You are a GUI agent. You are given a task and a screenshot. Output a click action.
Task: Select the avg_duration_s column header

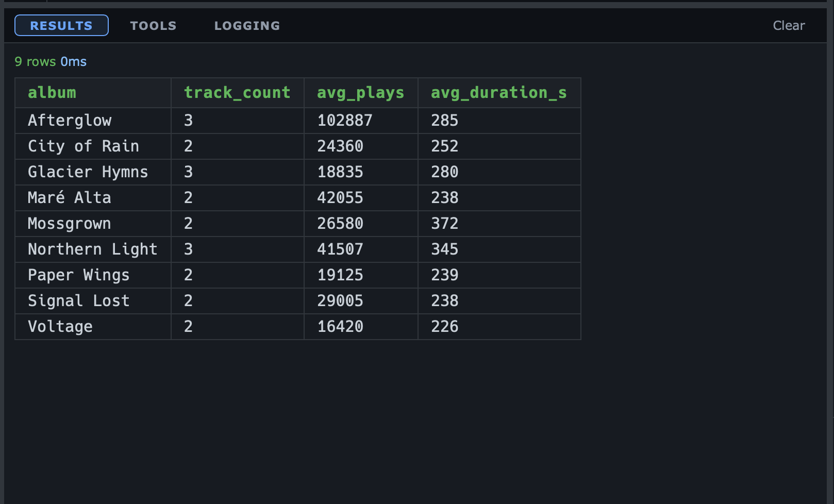[499, 93]
